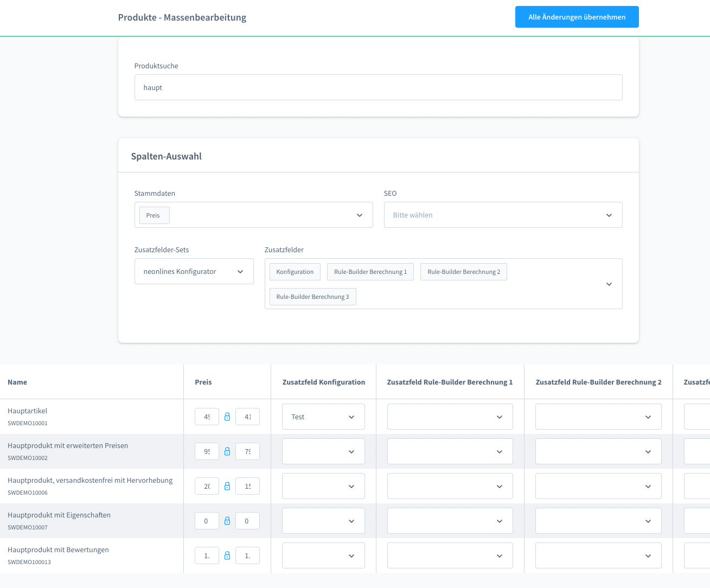Toggle price lock for versandkostenfrei product row
The width and height of the screenshot is (710, 588).
227,486
